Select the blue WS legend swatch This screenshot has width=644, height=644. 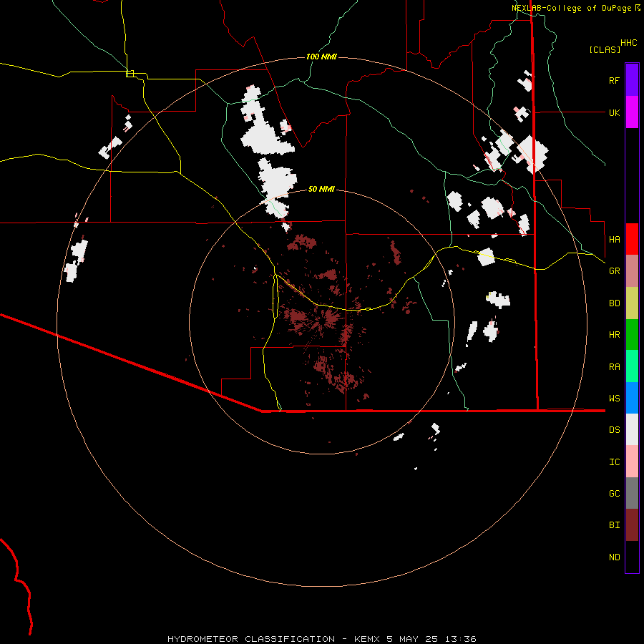(x=632, y=398)
